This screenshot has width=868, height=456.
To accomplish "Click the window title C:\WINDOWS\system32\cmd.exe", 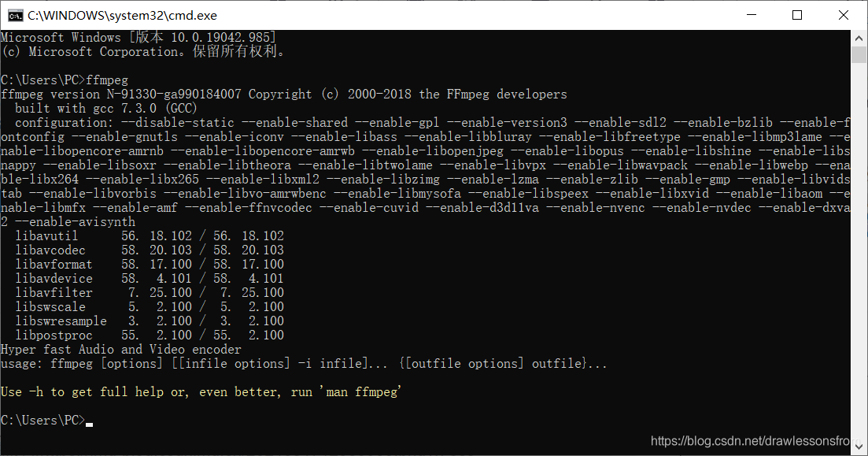I will point(122,16).
